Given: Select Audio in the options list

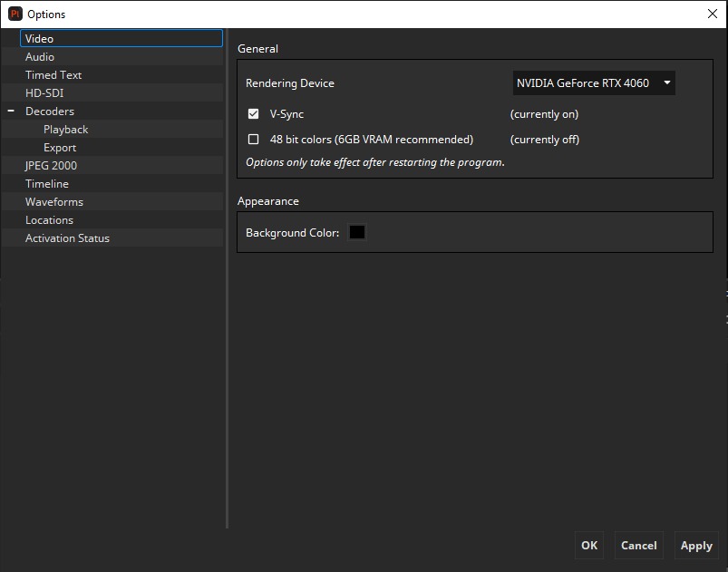Looking at the screenshot, I should point(40,57).
